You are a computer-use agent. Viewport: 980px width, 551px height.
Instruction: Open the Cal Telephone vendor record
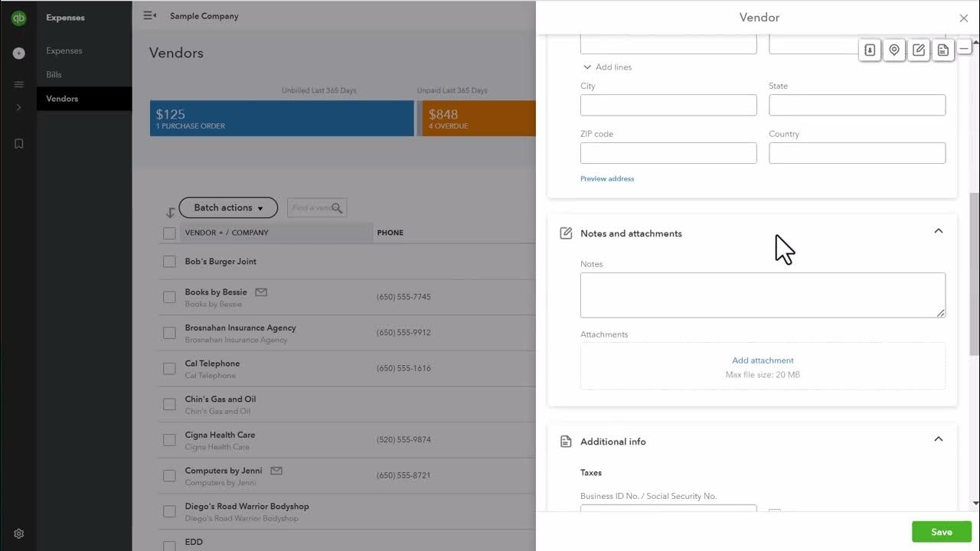pos(212,364)
